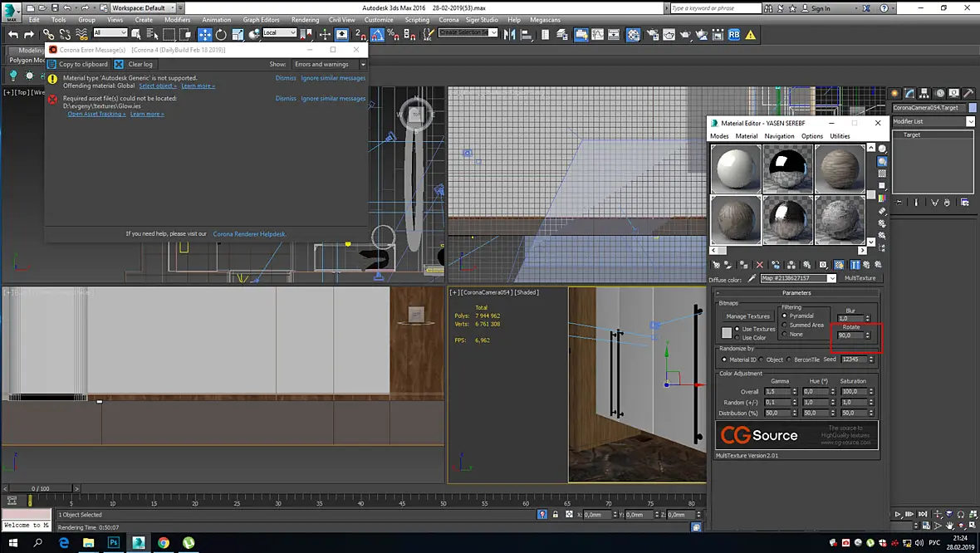Click the Manage Textures button

tap(747, 316)
